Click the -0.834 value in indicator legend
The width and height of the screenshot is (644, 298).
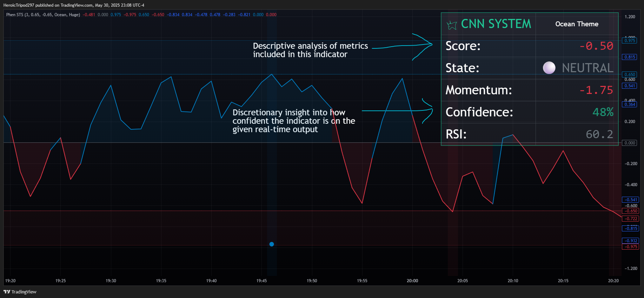[x=173, y=15]
